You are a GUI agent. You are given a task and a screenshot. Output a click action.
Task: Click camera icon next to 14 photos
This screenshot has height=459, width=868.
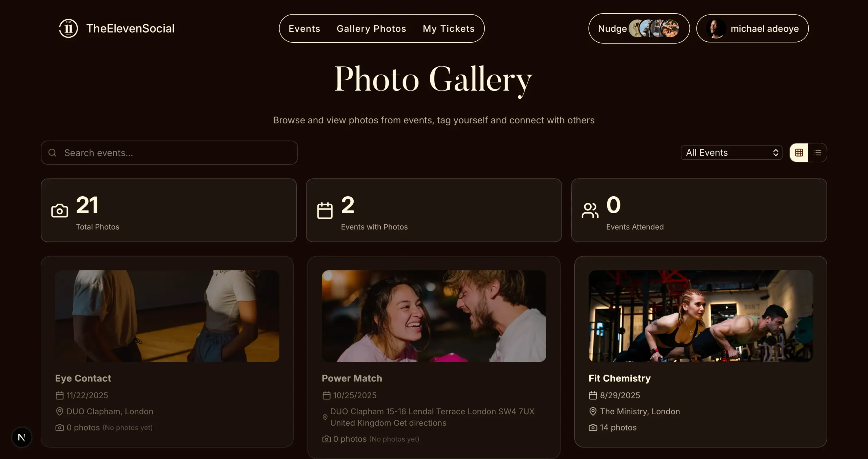coord(593,428)
